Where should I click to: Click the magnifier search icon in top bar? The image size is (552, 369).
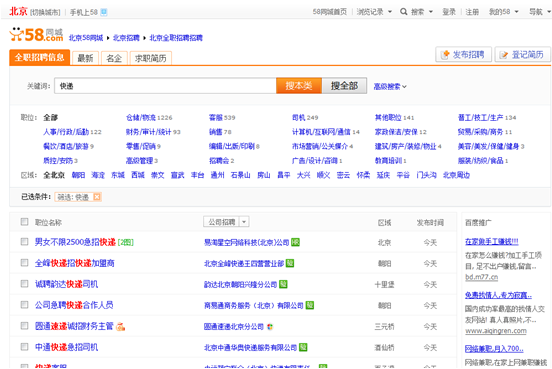tap(403, 12)
